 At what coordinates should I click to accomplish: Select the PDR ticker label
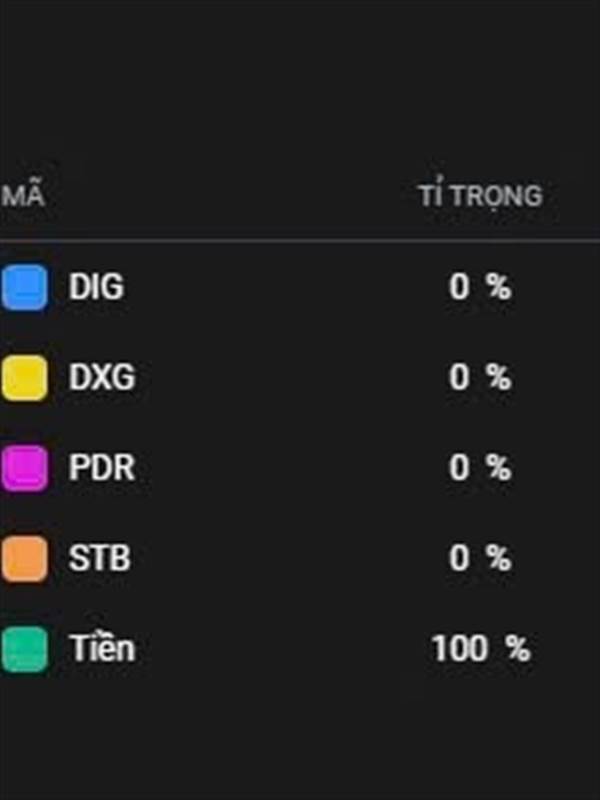[x=102, y=468]
